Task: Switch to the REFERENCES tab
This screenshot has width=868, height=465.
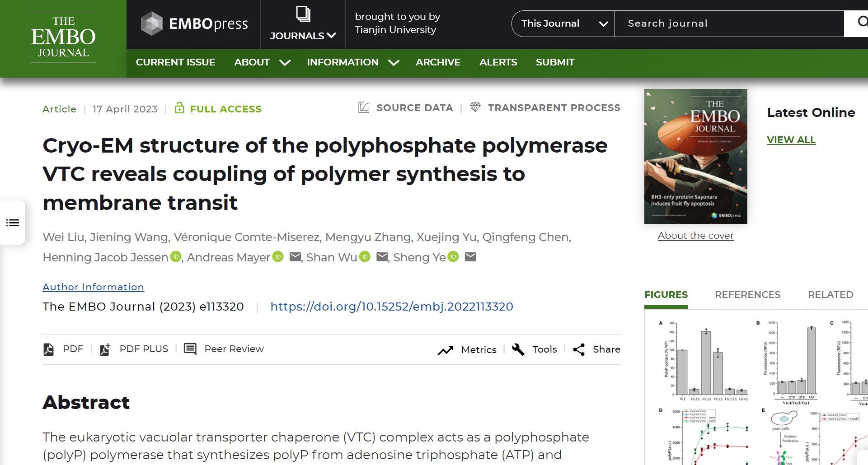Action: (747, 295)
